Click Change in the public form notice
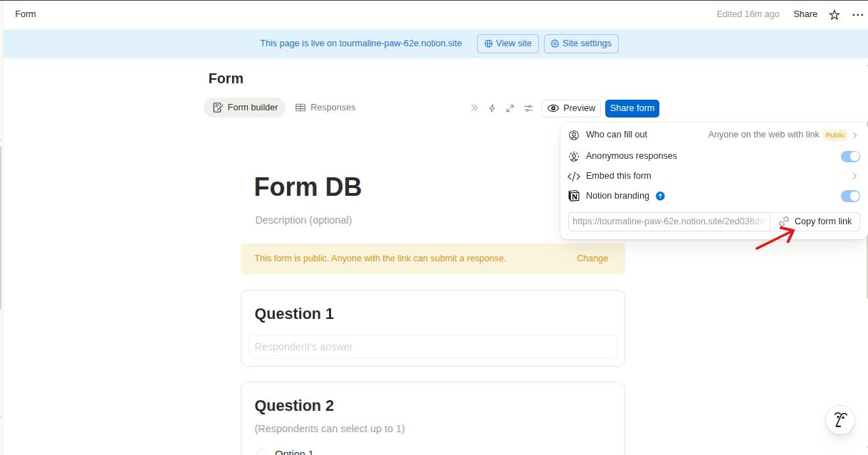 tap(592, 258)
